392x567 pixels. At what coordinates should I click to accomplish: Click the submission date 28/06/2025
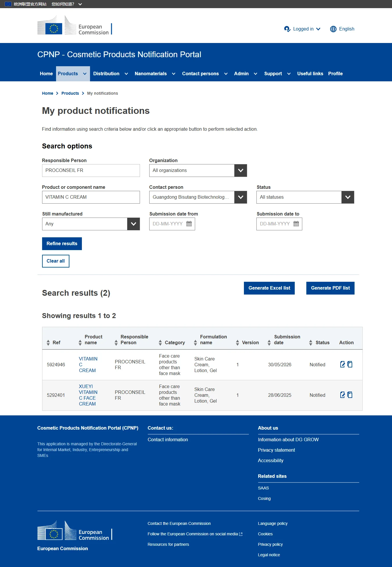pyautogui.click(x=280, y=395)
